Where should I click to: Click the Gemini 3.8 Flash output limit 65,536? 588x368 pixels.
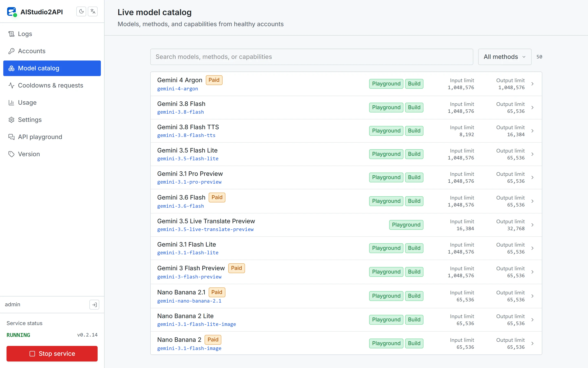(x=516, y=111)
